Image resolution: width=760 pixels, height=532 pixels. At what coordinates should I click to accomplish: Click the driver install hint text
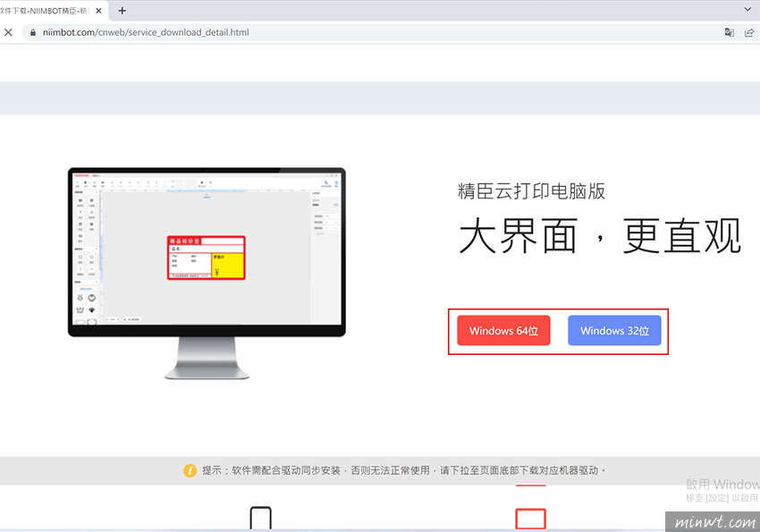click(x=403, y=470)
